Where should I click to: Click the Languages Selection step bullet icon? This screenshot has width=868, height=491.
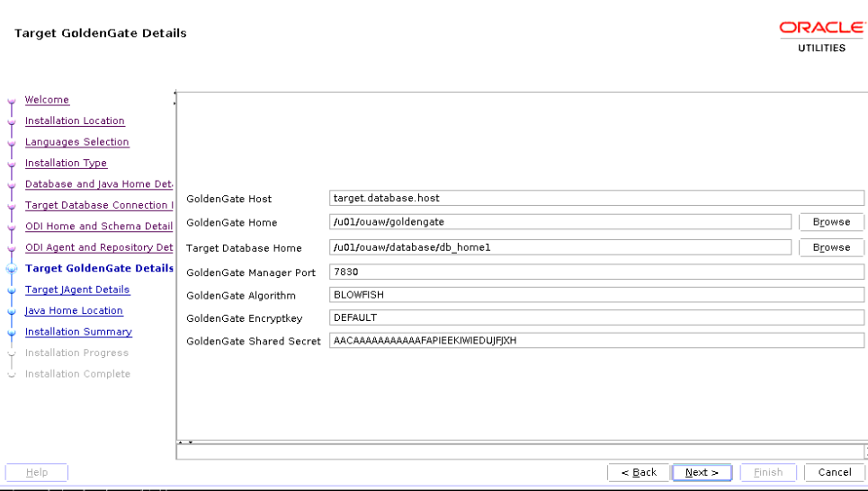[12, 143]
